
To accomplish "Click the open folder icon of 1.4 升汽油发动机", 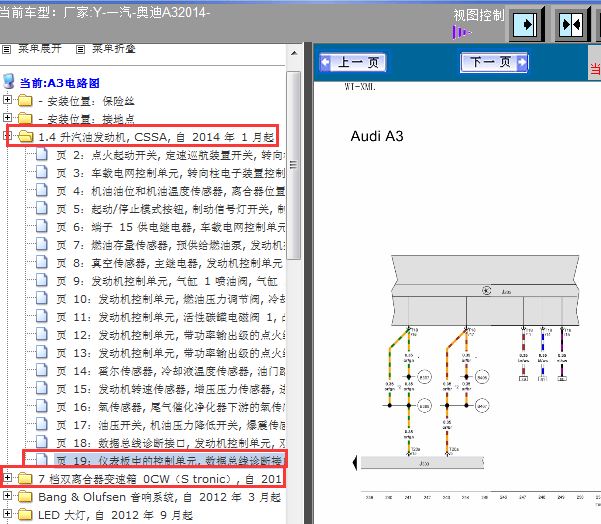I will point(25,136).
